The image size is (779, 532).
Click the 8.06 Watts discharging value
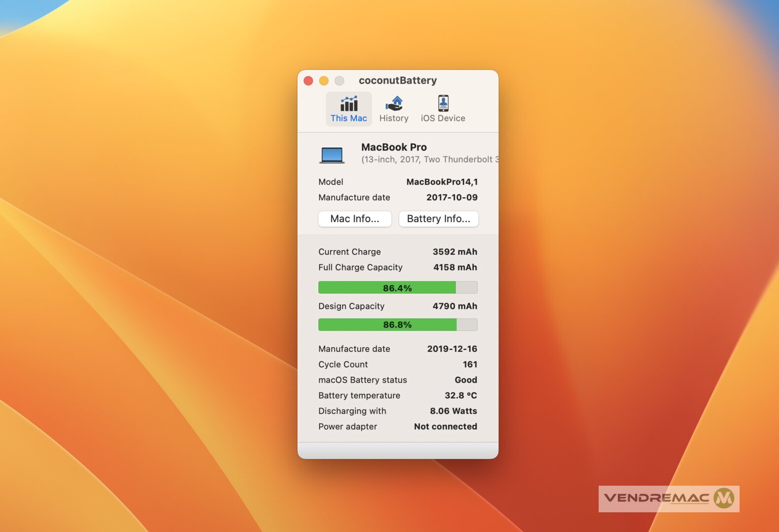click(x=453, y=411)
